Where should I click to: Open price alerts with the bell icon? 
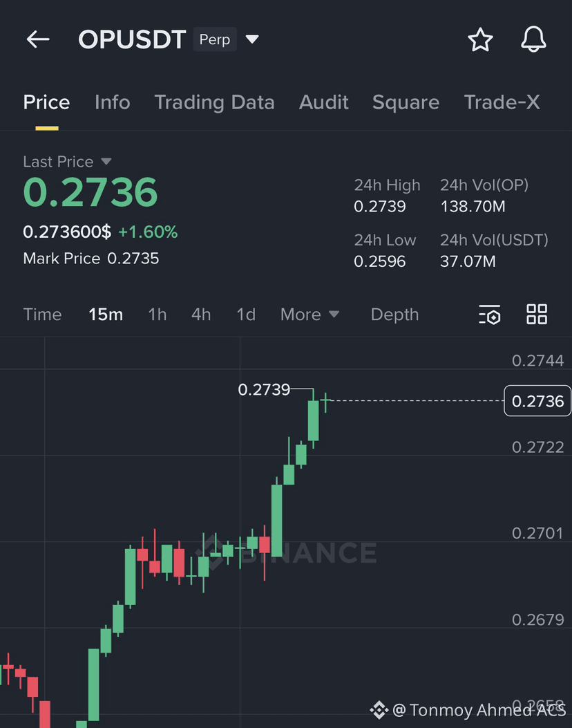click(x=533, y=39)
